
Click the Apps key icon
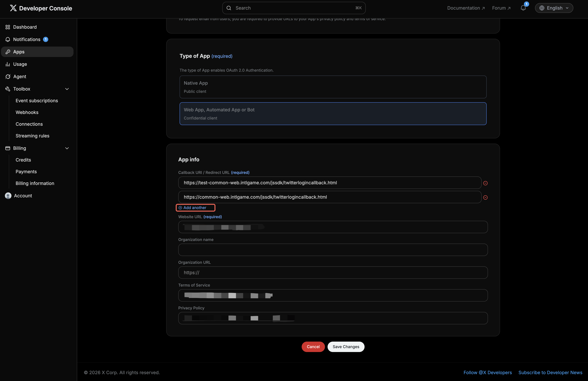pyautogui.click(x=8, y=52)
